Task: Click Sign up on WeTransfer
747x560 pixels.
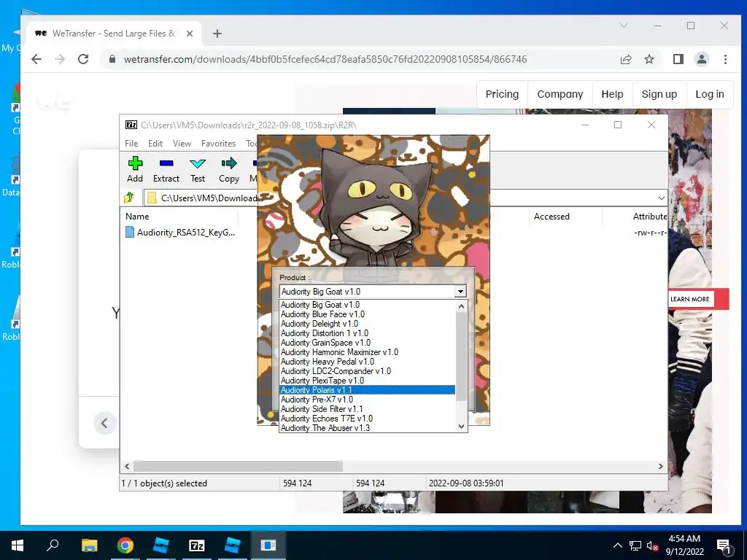Action: pos(659,94)
